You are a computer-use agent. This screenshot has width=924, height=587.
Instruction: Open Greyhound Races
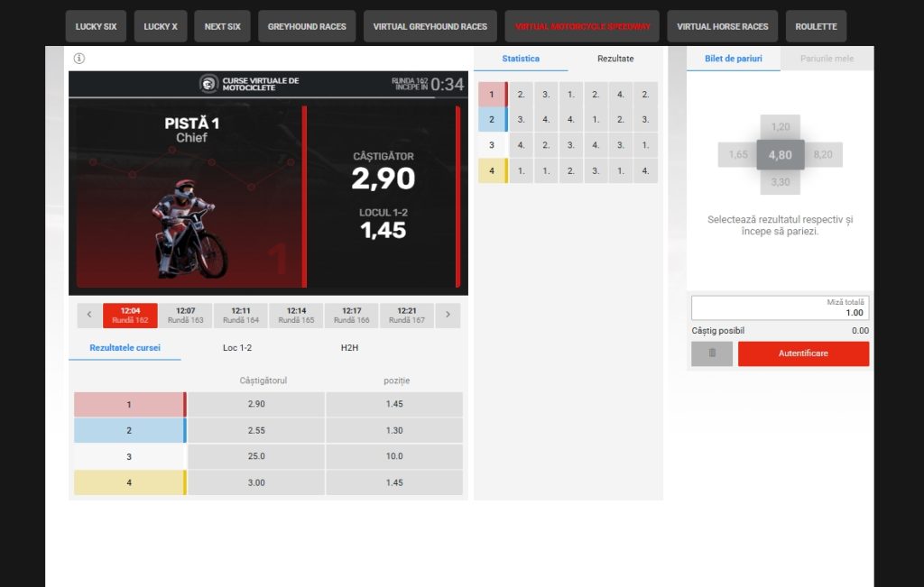[307, 26]
